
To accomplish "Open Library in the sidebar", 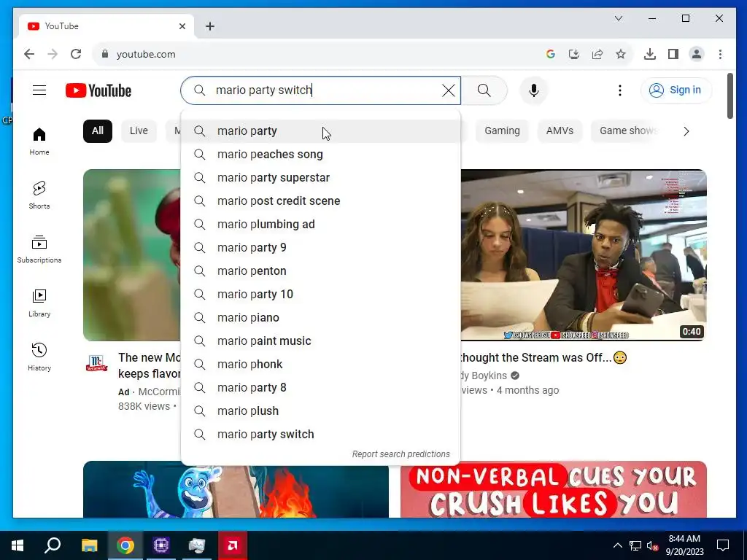I will coord(39,303).
